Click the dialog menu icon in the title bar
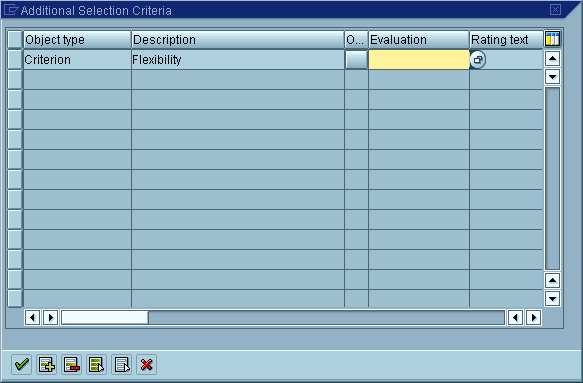 pos(10,10)
